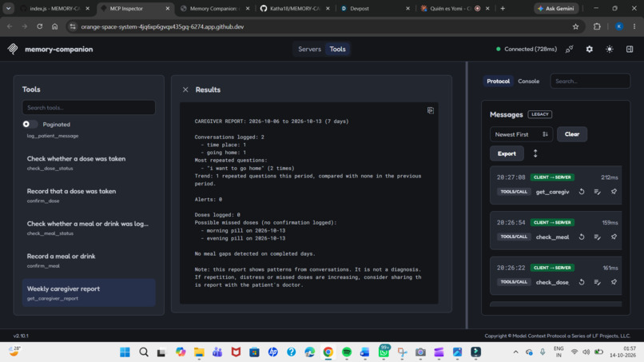This screenshot has width=644, height=362.
Task: Open site information icon in address bar
Action: [73, 26]
